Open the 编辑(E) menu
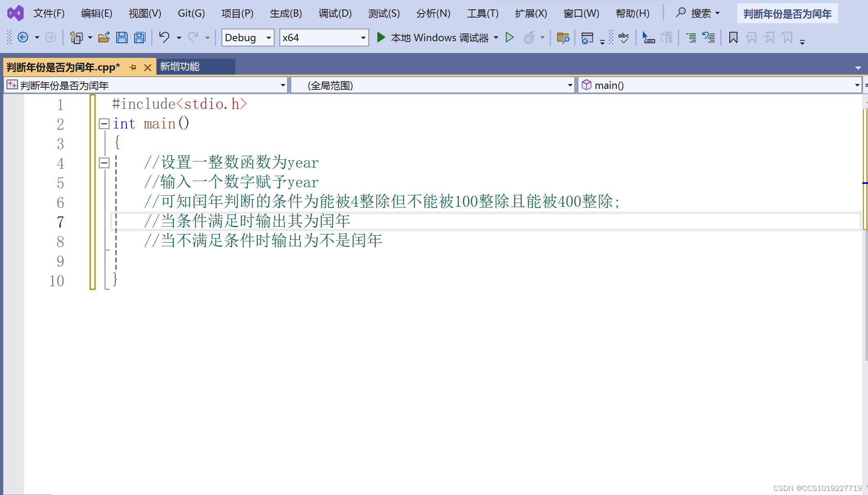Image resolution: width=868 pixels, height=495 pixels. coord(97,13)
